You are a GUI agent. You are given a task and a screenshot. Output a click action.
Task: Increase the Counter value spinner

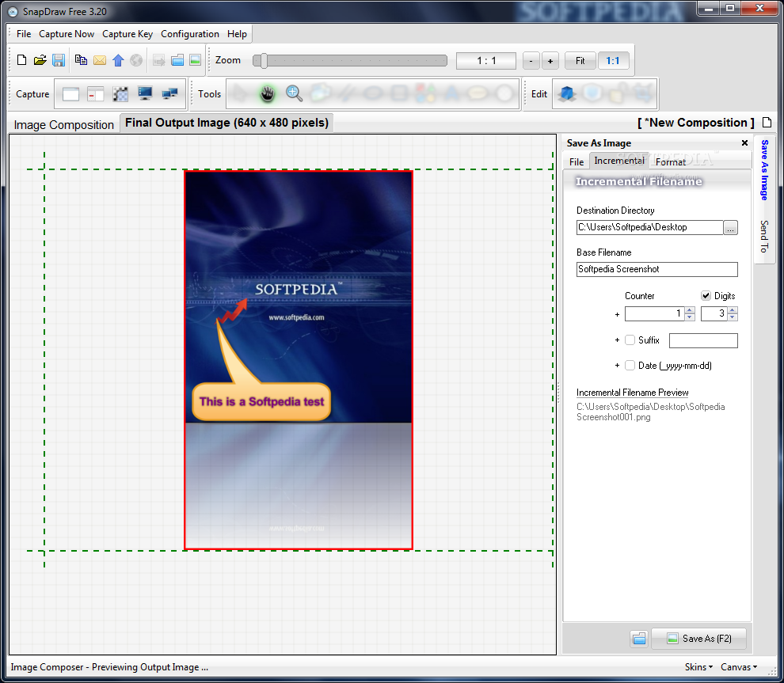coord(690,310)
